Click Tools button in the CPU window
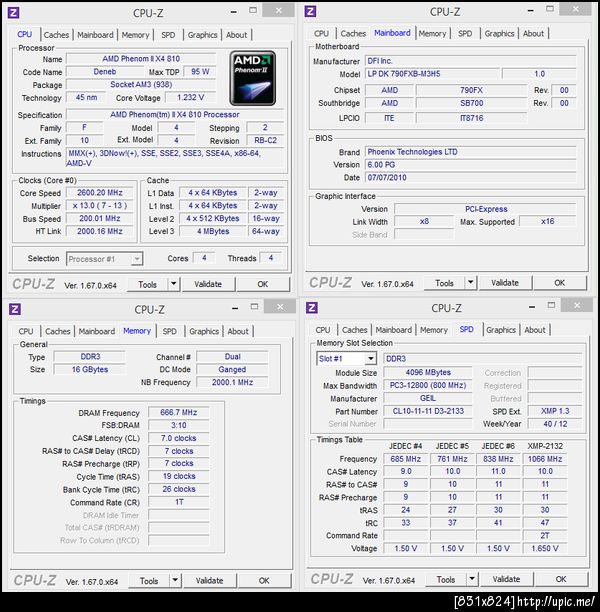This screenshot has width=600, height=612. click(x=147, y=284)
